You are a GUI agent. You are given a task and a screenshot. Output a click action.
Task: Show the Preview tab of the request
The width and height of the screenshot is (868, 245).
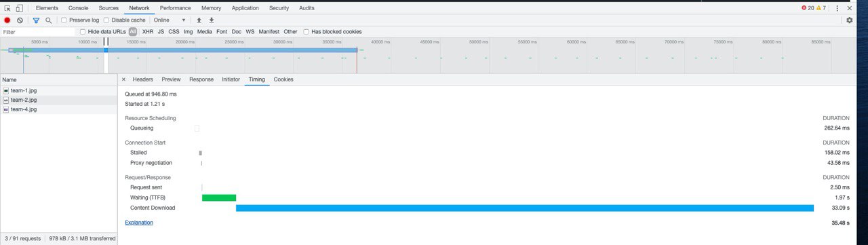(x=171, y=79)
